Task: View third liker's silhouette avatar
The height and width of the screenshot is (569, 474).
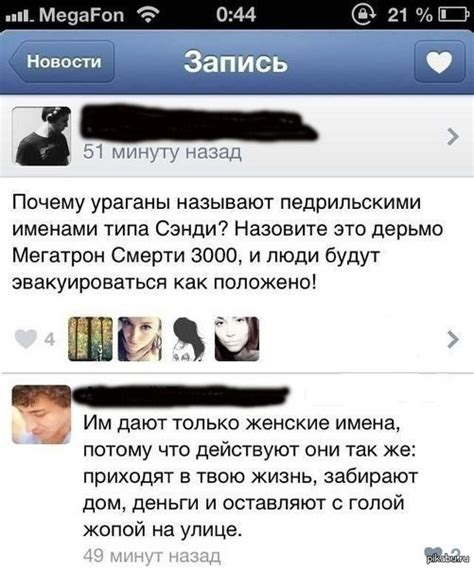Action: point(188,339)
